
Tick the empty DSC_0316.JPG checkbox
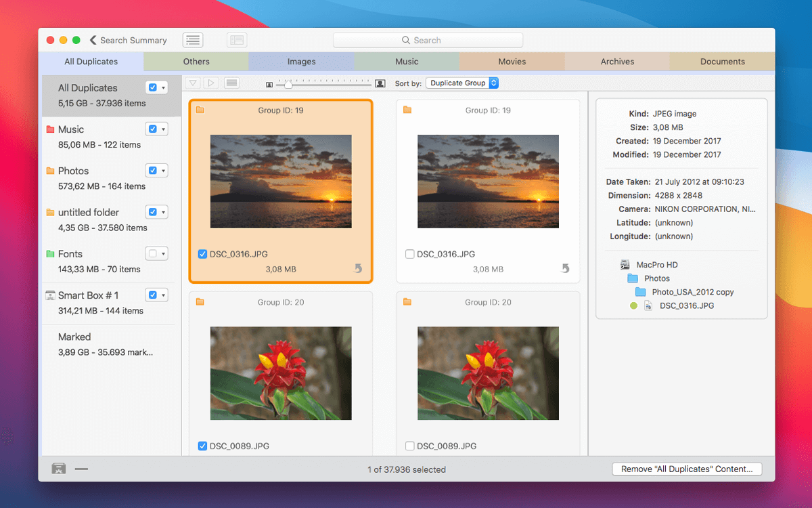click(409, 254)
